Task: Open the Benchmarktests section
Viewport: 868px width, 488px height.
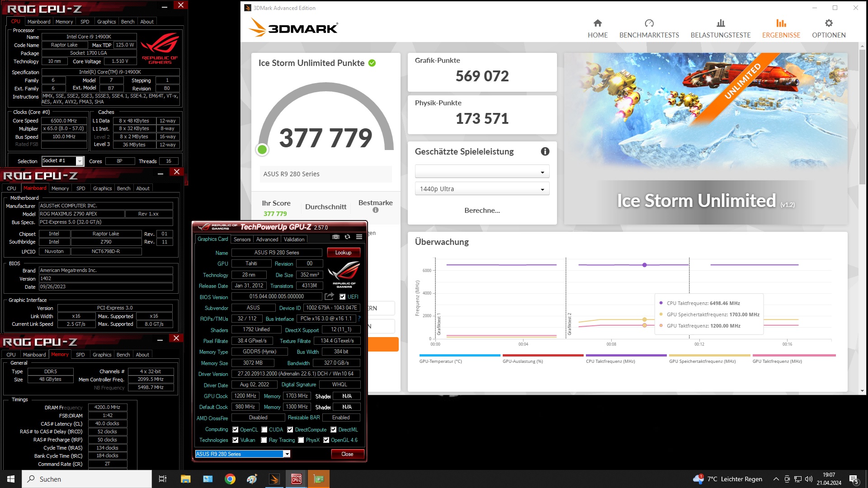Action: click(x=649, y=28)
